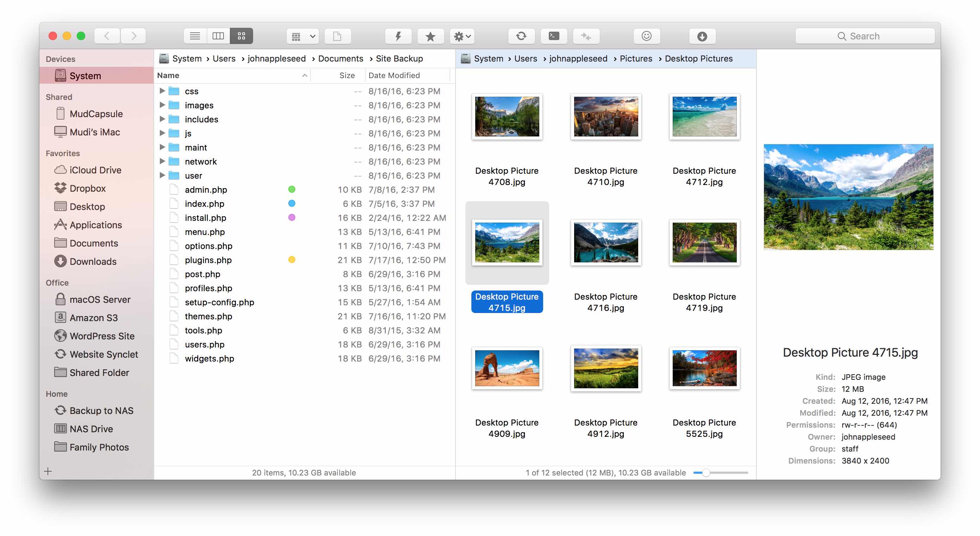Expand the network folder disclosure triangle

(x=162, y=161)
